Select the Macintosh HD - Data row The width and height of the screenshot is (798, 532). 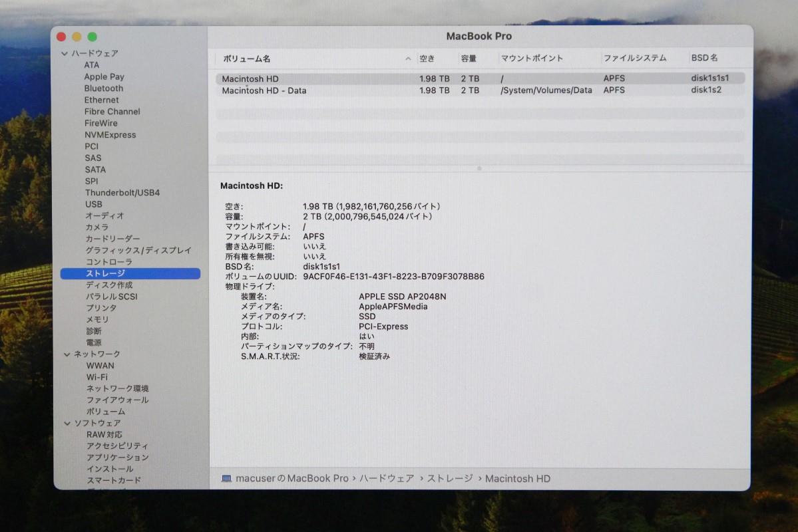[x=480, y=90]
